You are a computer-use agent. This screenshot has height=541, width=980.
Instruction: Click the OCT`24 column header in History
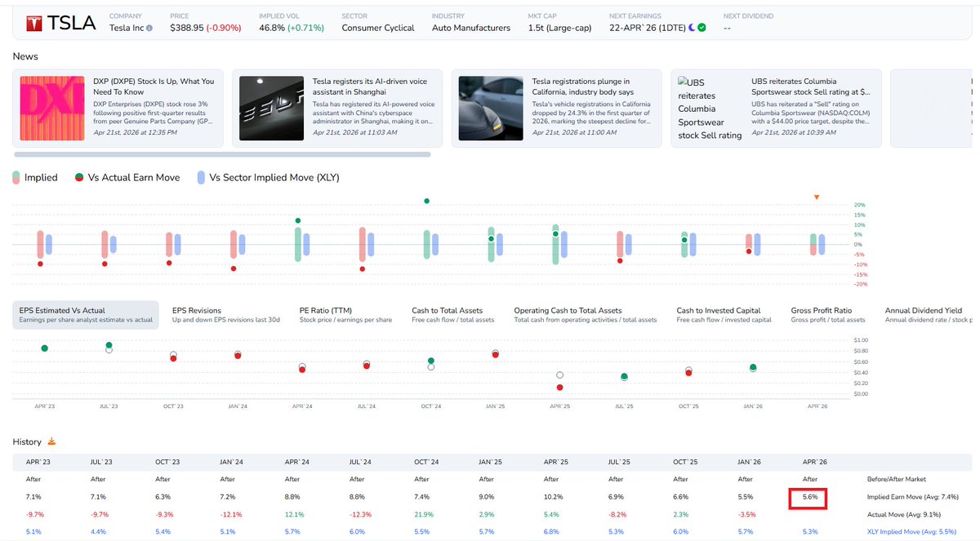(425, 462)
